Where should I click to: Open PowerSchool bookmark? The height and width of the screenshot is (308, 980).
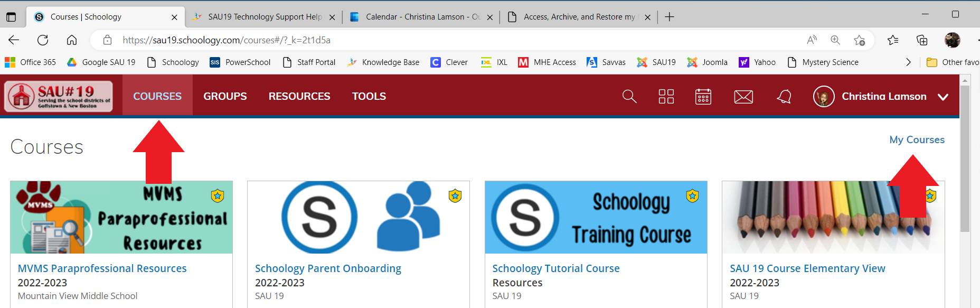coord(240,62)
